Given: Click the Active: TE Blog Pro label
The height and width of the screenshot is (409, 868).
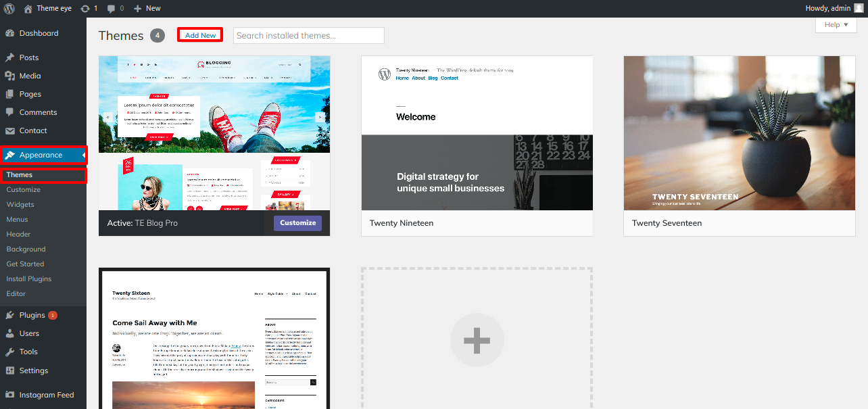Looking at the screenshot, I should point(143,223).
